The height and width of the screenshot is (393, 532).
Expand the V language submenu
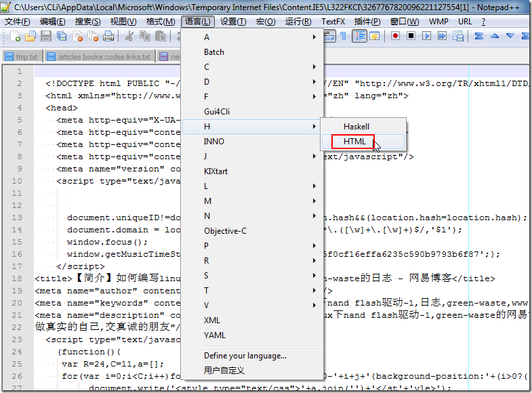point(251,305)
